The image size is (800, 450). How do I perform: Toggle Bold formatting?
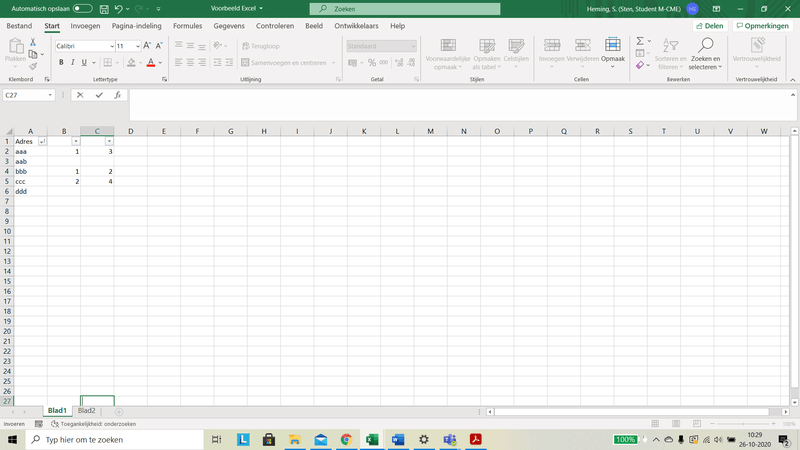61,62
